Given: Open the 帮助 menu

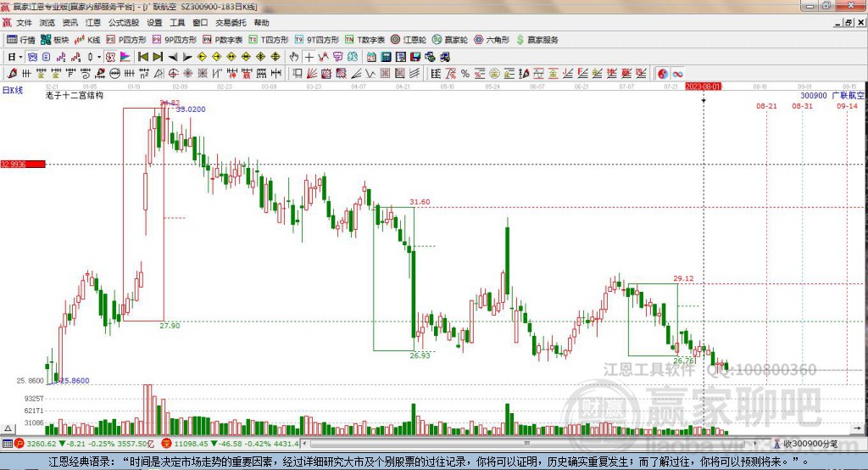Looking at the screenshot, I should point(261,23).
